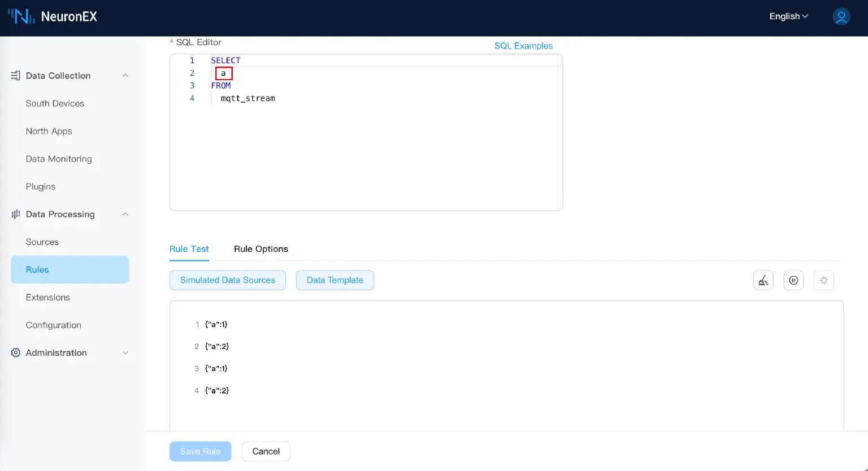Click the Simulated Data Sources button
This screenshot has width=868, height=471.
coord(227,280)
